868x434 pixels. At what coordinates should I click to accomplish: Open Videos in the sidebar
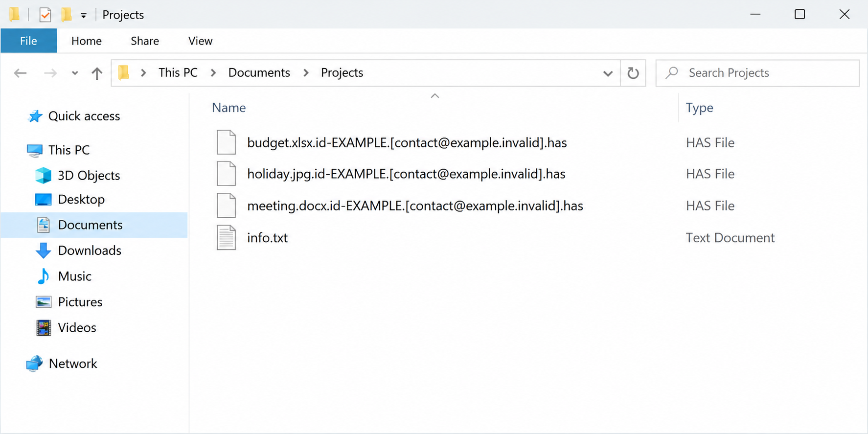click(x=77, y=327)
